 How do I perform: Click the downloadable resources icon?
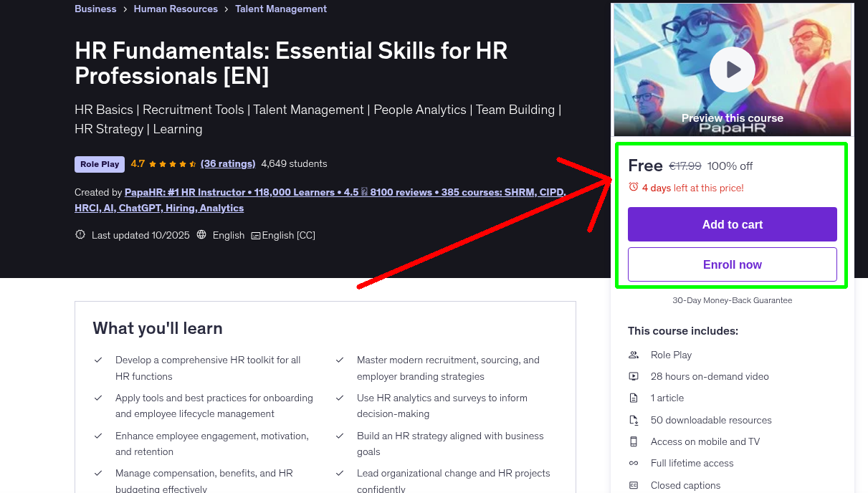(634, 420)
